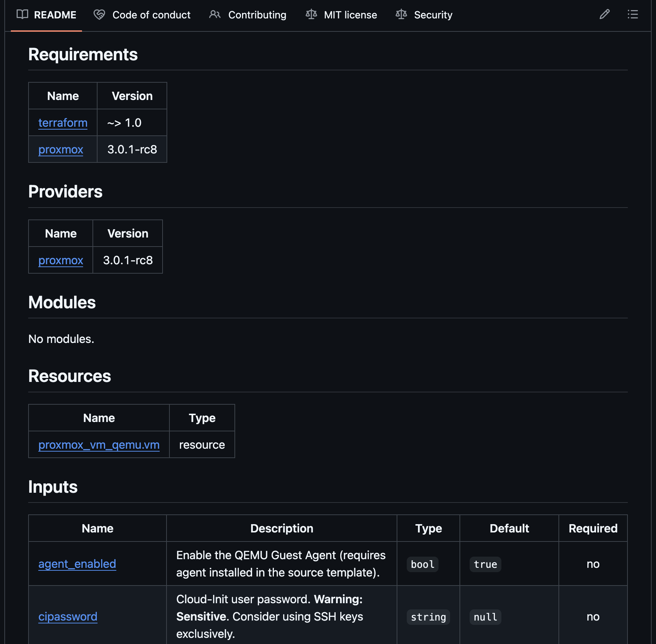
Task: Select the README tab label
Action: pos(55,15)
